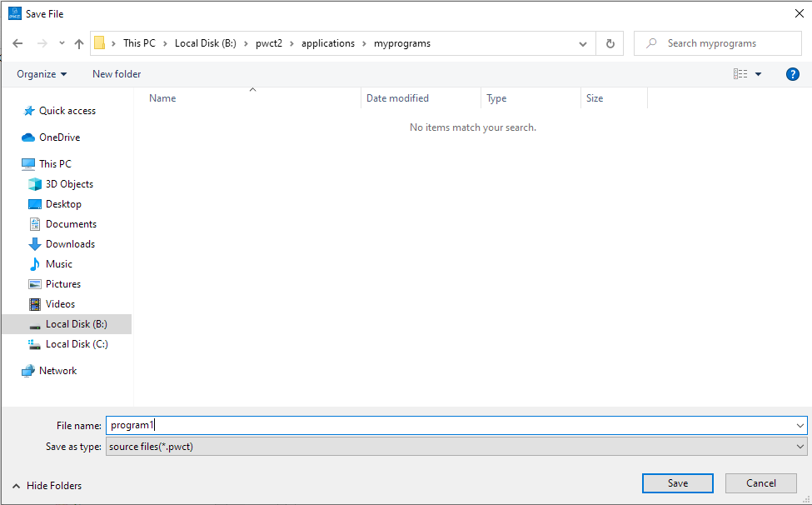Refresh the myprograms folder view
812x505 pixels.
pos(610,43)
